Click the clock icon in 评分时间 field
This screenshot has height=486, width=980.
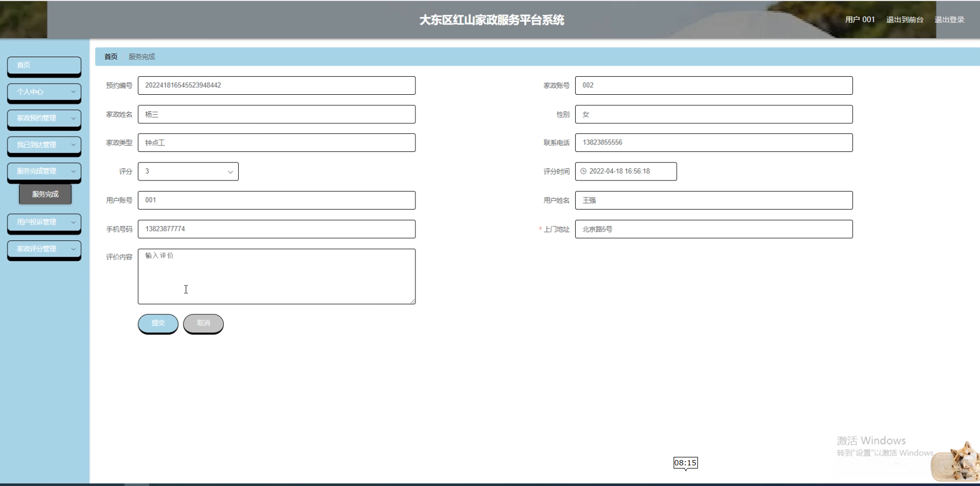[583, 171]
